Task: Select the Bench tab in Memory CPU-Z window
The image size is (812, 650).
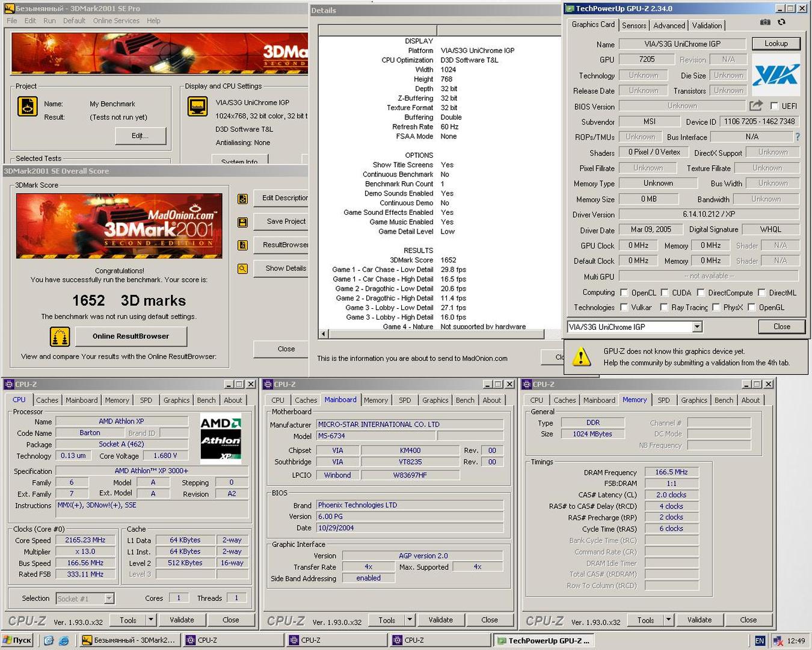Action: click(724, 400)
